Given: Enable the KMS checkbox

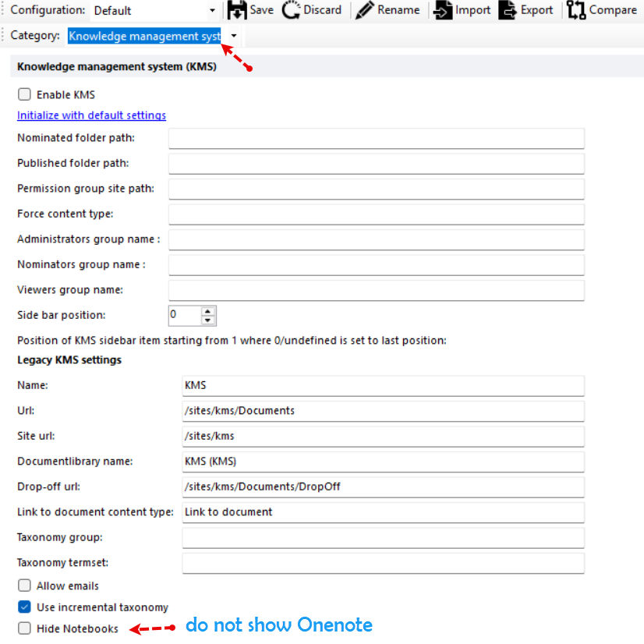Looking at the screenshot, I should (x=24, y=94).
